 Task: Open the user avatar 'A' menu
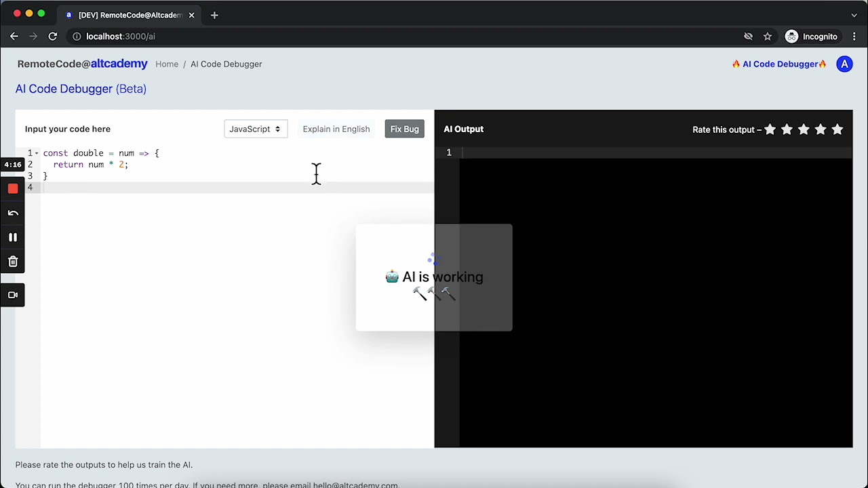tap(844, 64)
